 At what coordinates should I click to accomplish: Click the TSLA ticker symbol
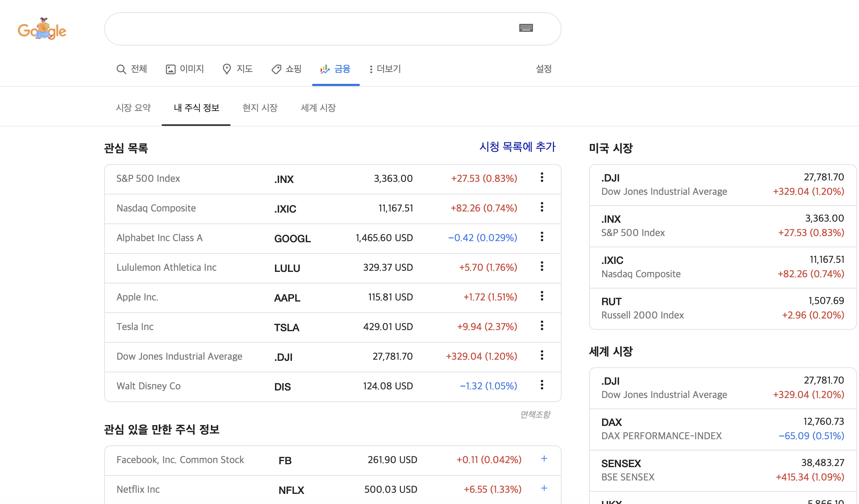coord(287,327)
